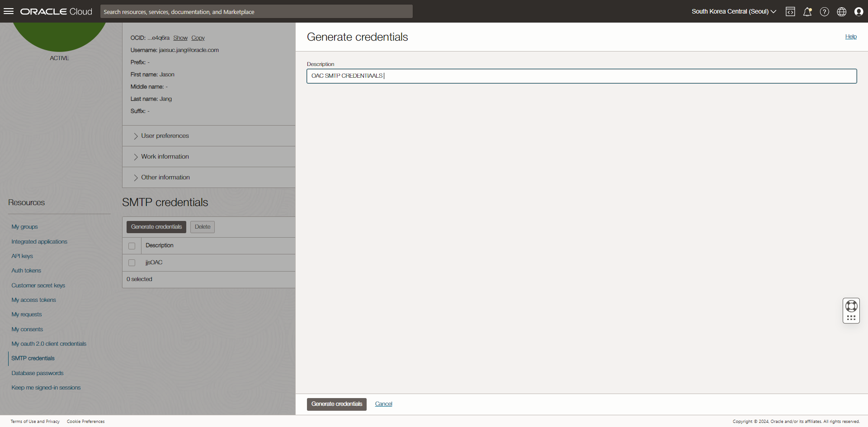Open API keys resource
The image size is (868, 427).
click(22, 256)
